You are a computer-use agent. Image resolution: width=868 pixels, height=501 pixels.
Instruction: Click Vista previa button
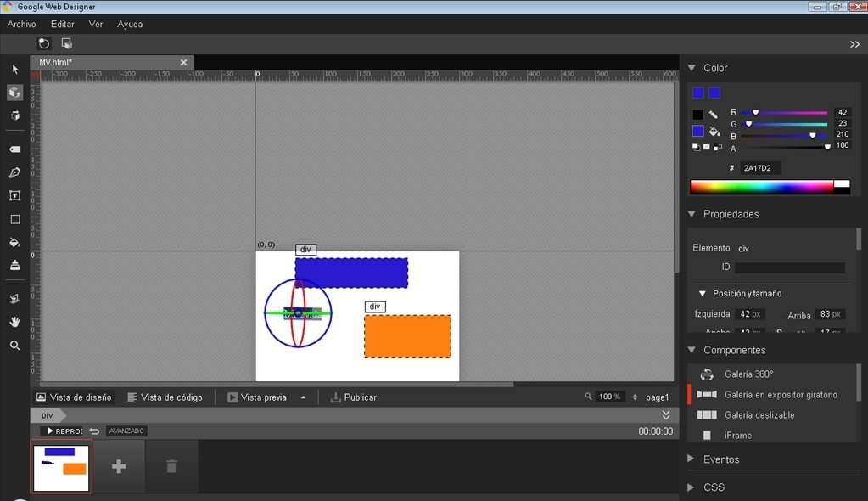tap(257, 397)
